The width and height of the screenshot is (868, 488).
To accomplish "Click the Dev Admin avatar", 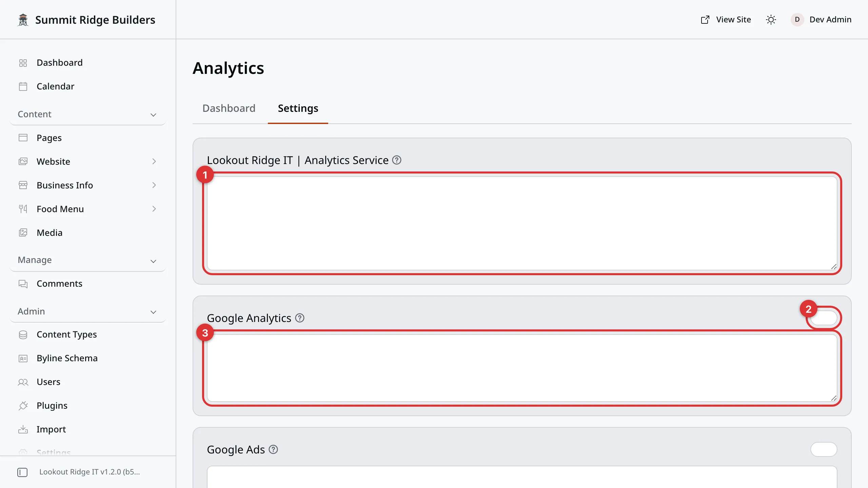I will (x=797, y=20).
